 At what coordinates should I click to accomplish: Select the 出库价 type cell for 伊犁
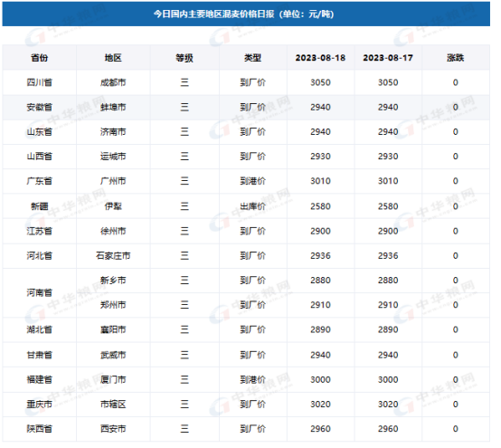(252, 206)
